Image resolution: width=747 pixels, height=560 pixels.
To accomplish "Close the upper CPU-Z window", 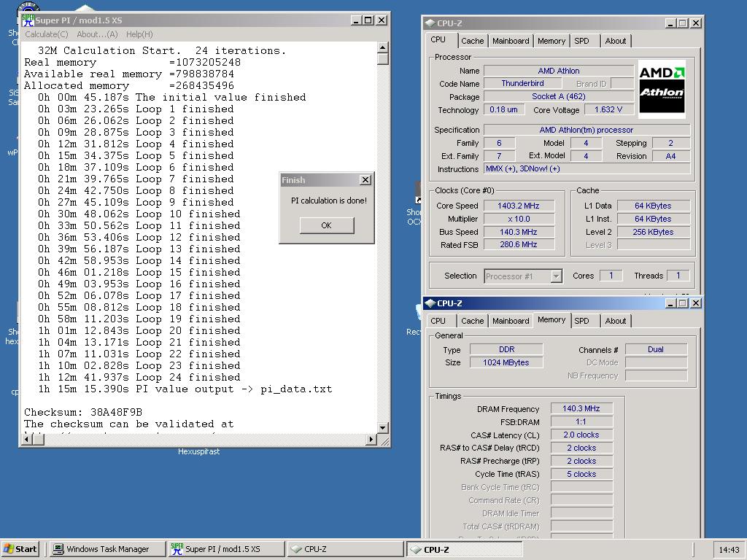I will [695, 23].
